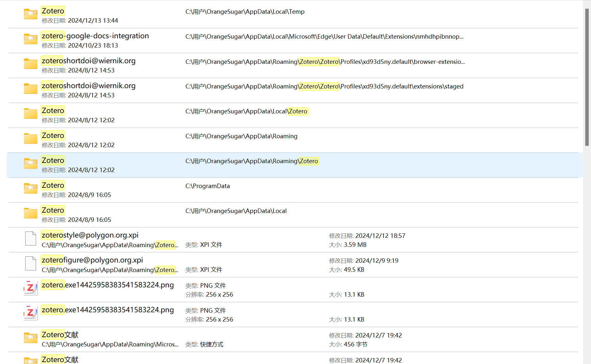Click shortcut icon of Zotero文献 with 456 字节
The width and height of the screenshot is (591, 364).
[31, 338]
